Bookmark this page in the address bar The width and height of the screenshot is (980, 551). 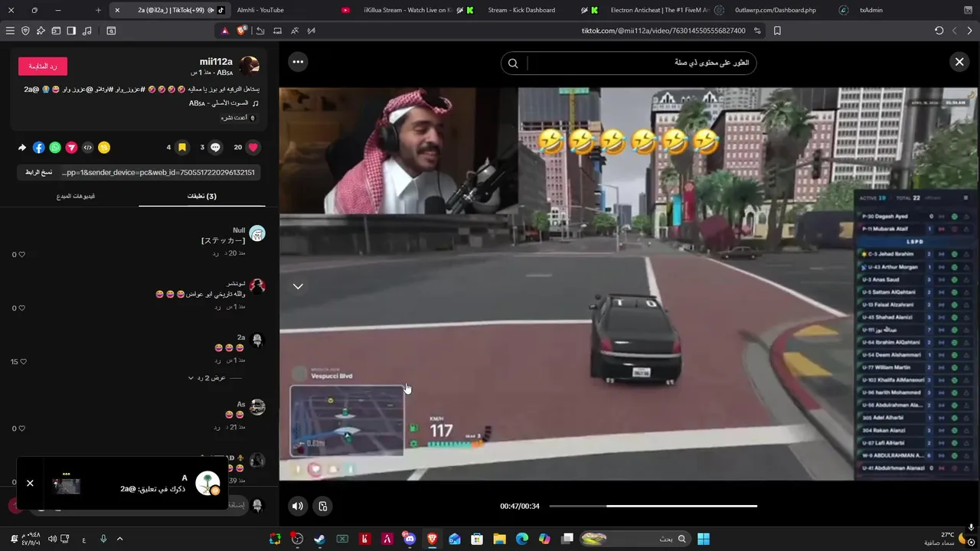(777, 31)
